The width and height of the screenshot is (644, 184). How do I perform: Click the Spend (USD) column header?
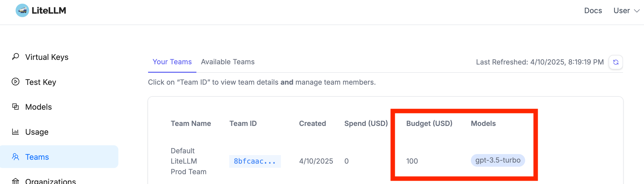click(x=366, y=123)
